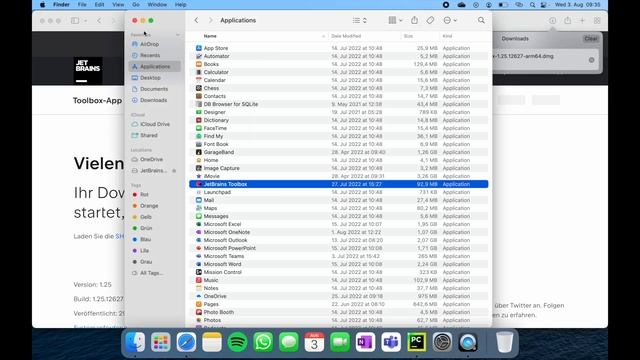Open the Trash in the Dock

[x=504, y=342]
